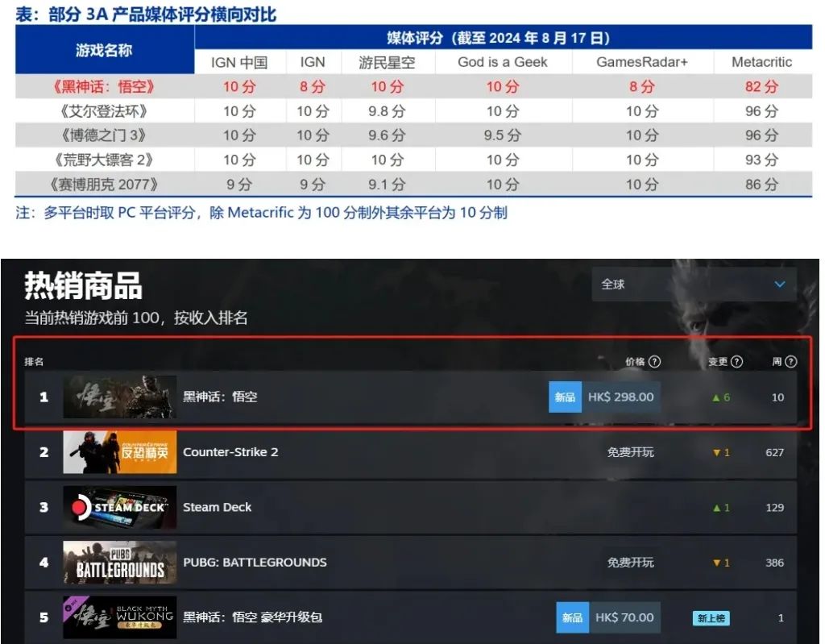Open the Steam Deck title link
The image size is (825, 644).
tap(218, 507)
